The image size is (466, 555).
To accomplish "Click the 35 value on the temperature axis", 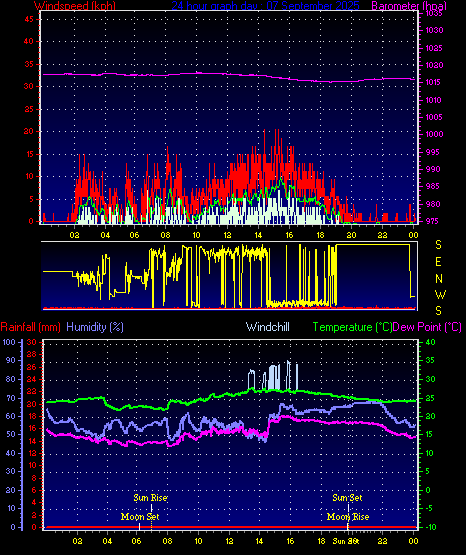I will [431, 360].
